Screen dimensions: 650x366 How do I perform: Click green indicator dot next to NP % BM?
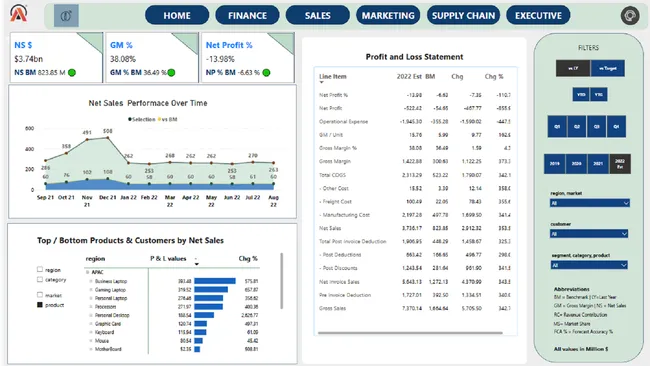pyautogui.click(x=267, y=73)
